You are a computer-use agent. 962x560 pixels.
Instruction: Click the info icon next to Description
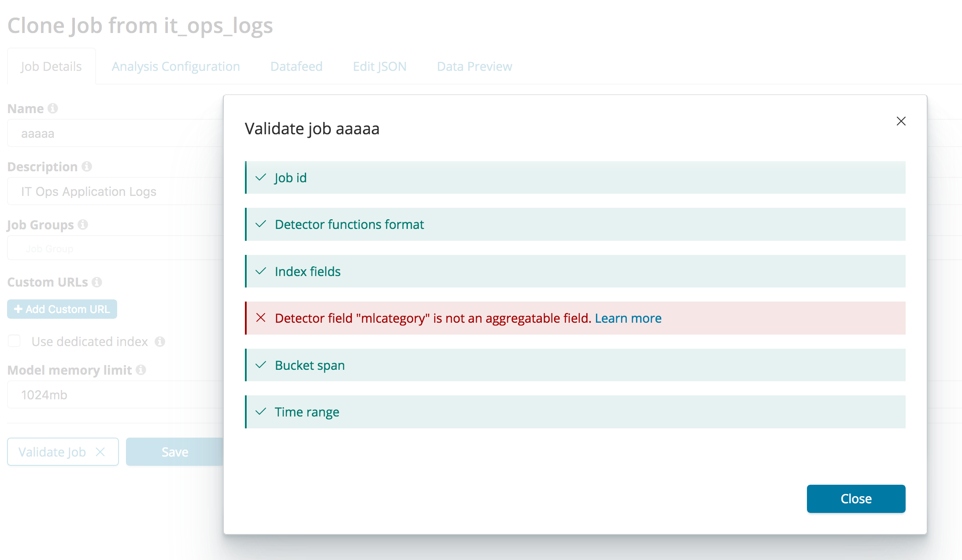click(x=87, y=167)
